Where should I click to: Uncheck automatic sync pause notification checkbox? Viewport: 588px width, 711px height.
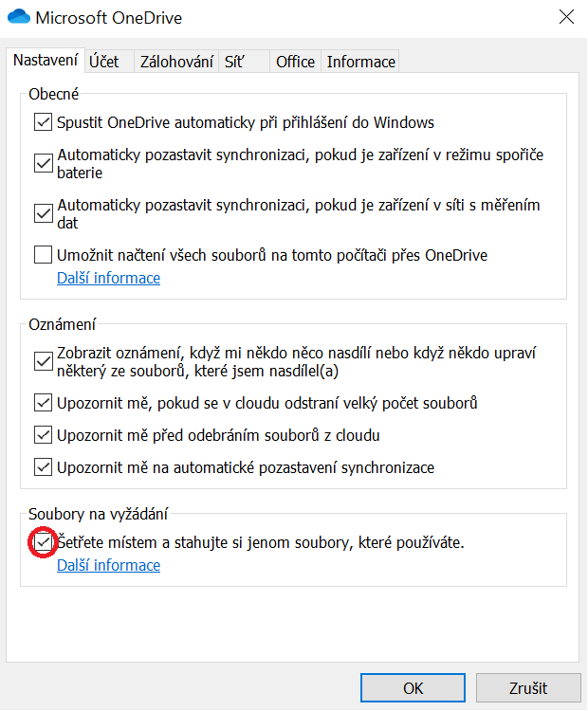(43, 467)
